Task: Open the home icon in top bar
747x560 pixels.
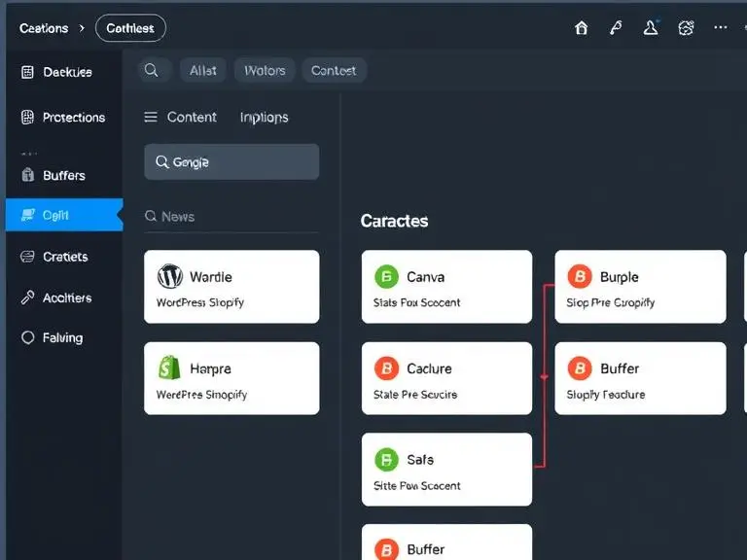Action: point(581,28)
